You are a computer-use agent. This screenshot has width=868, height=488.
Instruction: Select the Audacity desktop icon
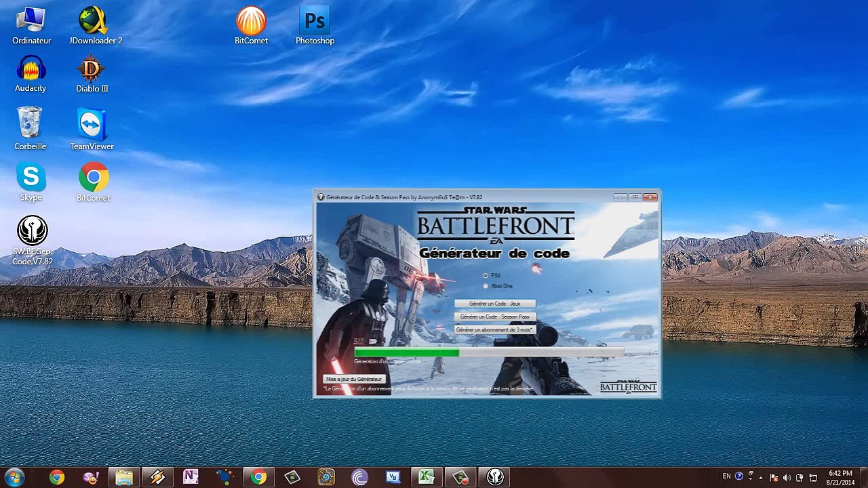pyautogui.click(x=31, y=75)
